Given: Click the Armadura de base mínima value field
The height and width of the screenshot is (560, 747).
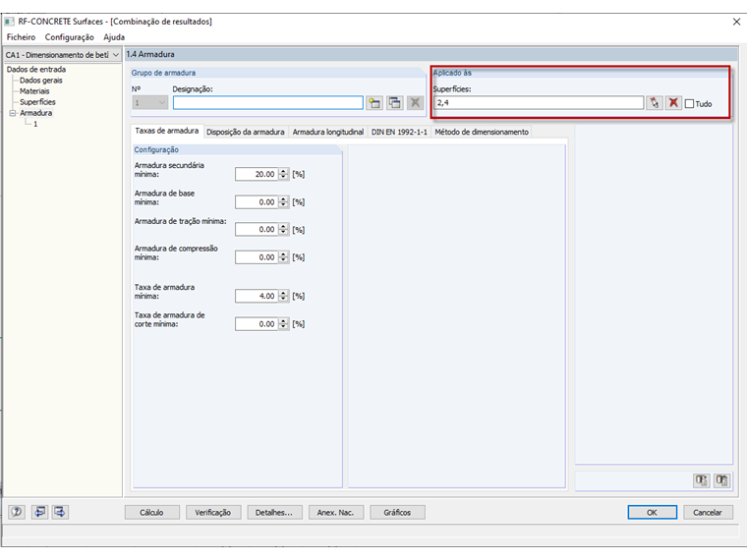Looking at the screenshot, I should coord(257,202).
